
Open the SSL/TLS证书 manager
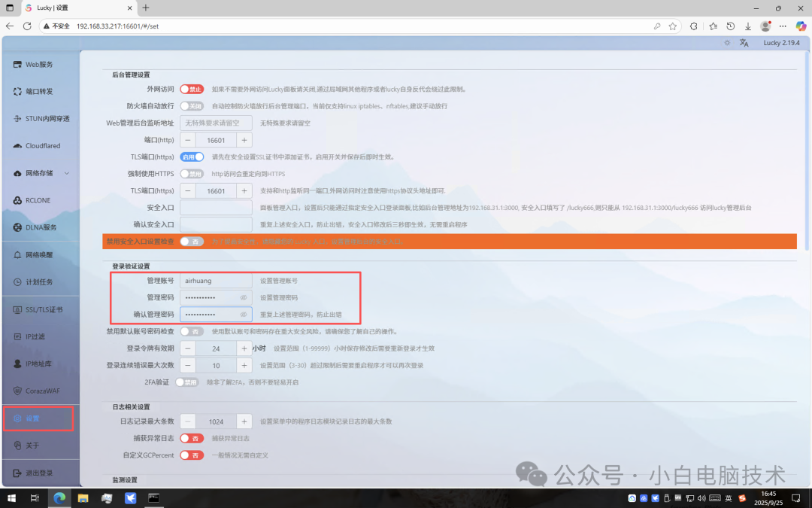tap(38, 309)
